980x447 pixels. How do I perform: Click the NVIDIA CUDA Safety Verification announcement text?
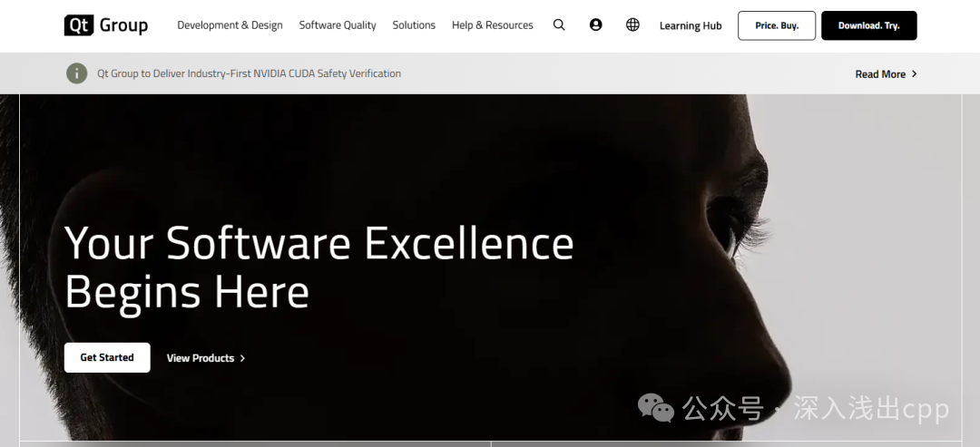[x=249, y=73]
